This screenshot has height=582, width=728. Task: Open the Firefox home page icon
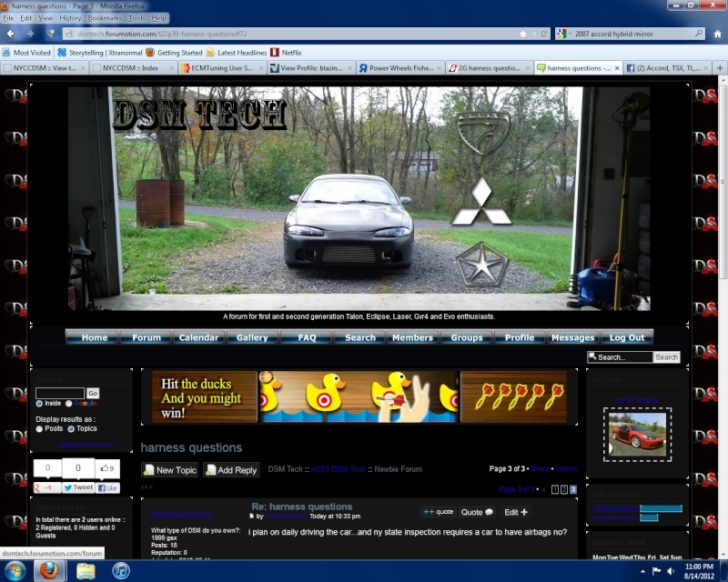[718, 34]
